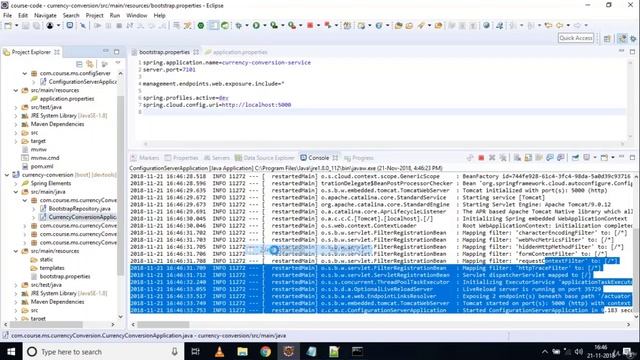
Task: Open the Run configurations dropdown arrow
Action: (264, 25)
